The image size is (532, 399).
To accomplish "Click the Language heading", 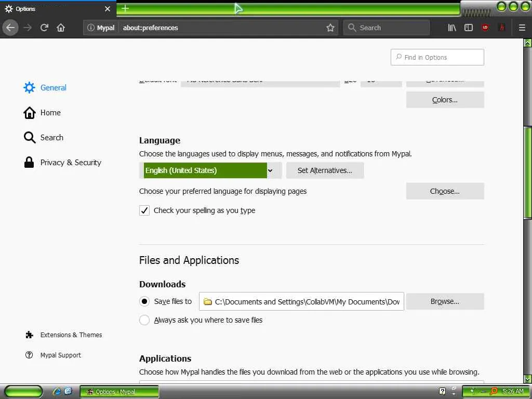I will point(159,140).
